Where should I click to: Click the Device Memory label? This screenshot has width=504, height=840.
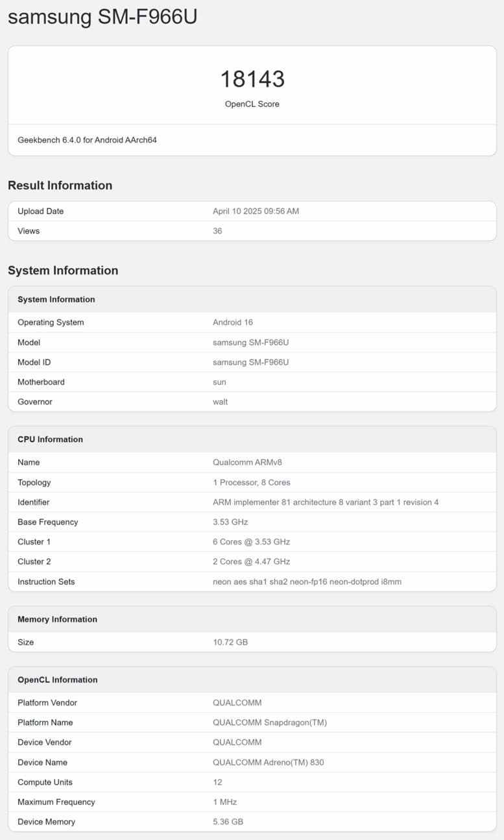pyautogui.click(x=46, y=822)
